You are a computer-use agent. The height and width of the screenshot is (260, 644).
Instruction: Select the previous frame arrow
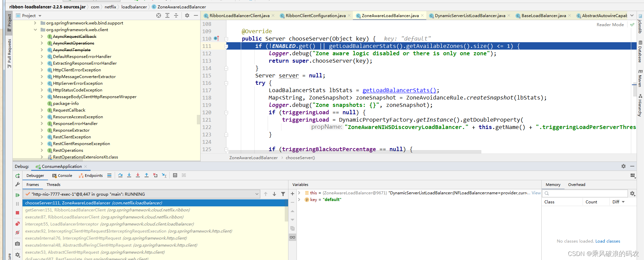266,194
